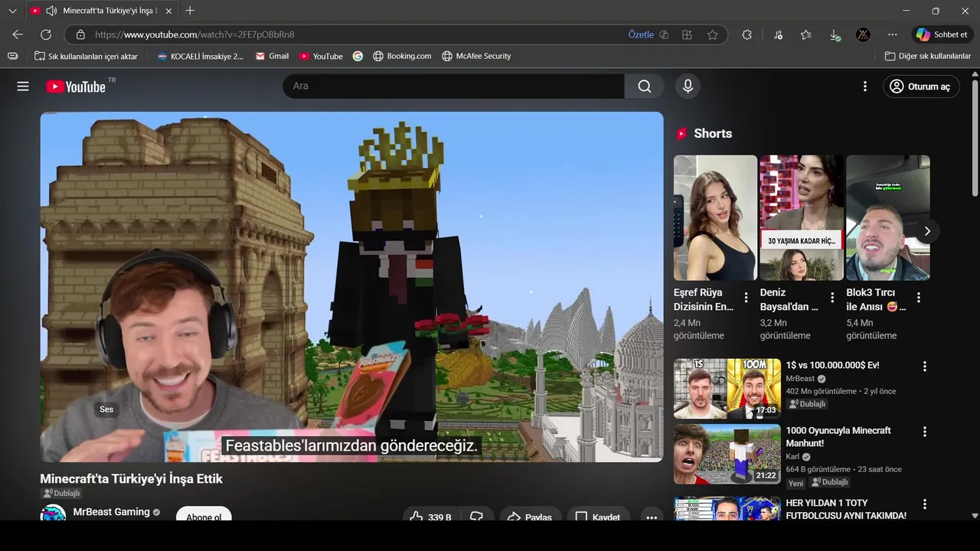This screenshot has height=551, width=980.
Task: Open the Deniz Baysal'dan short thumbnail
Action: pyautogui.click(x=802, y=218)
